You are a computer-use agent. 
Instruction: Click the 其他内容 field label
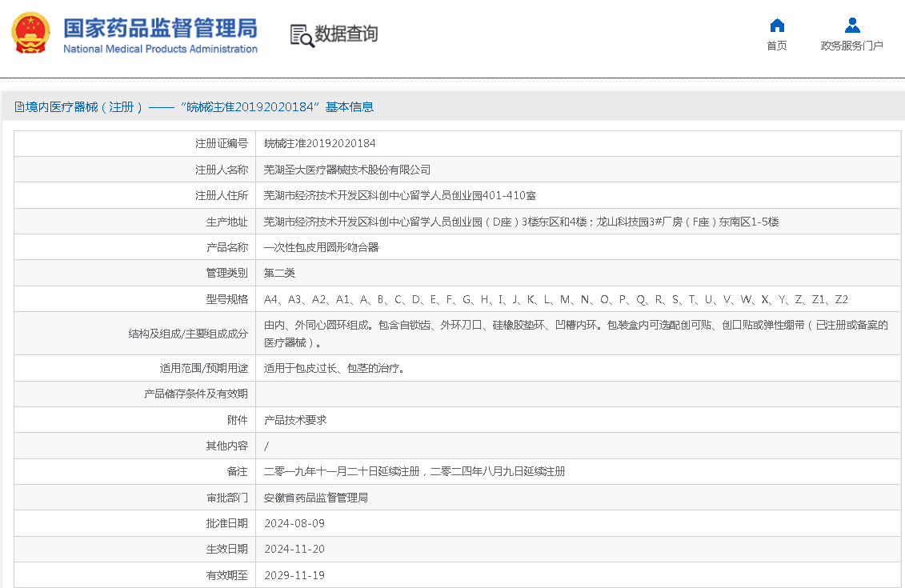[x=226, y=446]
